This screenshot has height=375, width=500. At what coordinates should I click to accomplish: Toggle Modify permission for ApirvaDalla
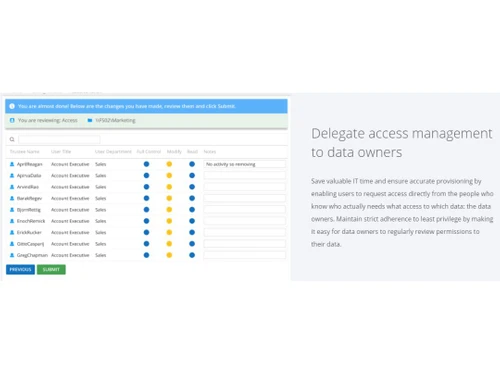[169, 175]
